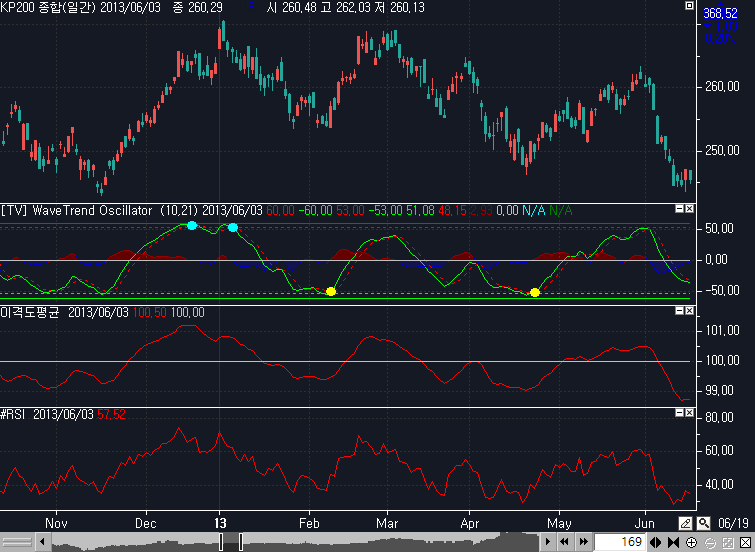Click the zoom out minus circle icon
755x552 pixels.
tap(708, 542)
